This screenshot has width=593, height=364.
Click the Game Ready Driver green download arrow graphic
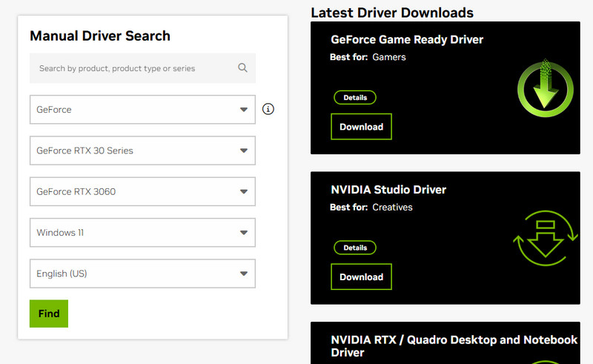coord(546,87)
